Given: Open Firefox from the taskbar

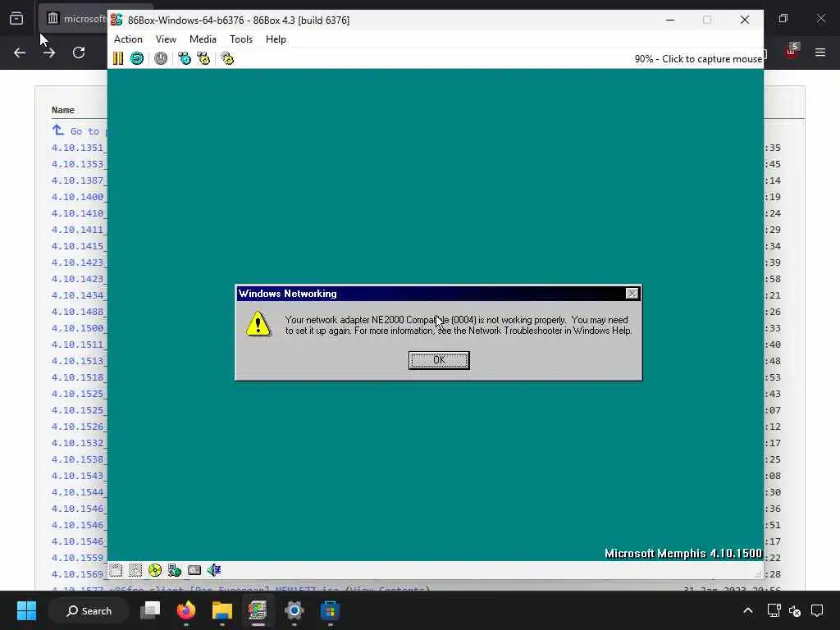Looking at the screenshot, I should coord(186,610).
